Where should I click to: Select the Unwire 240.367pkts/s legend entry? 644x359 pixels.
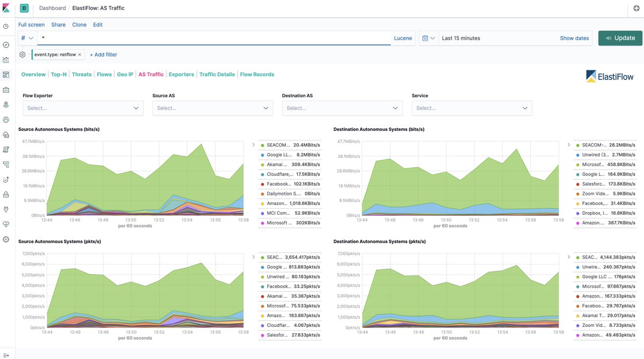605,267
